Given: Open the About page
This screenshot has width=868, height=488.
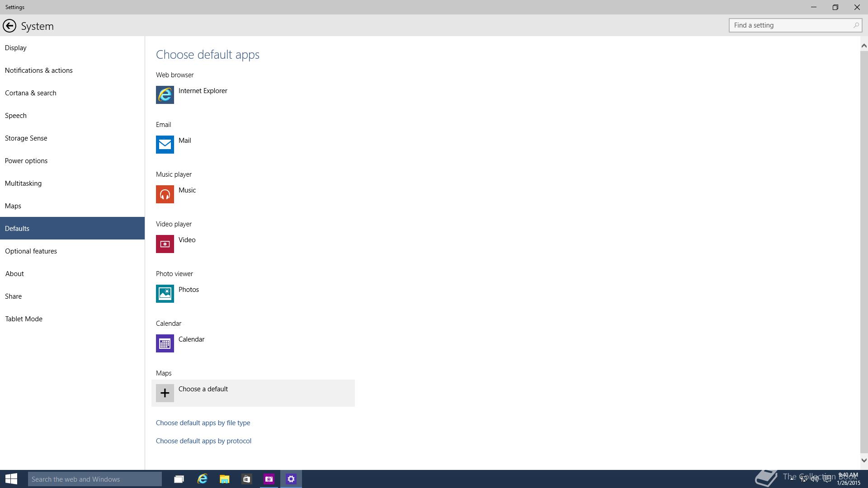Looking at the screenshot, I should pos(72,273).
